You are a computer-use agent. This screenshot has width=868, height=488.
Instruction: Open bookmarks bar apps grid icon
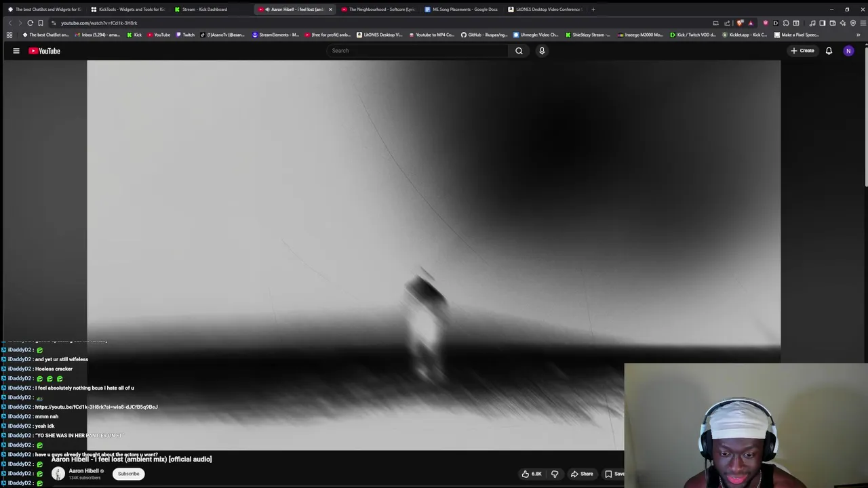pyautogui.click(x=9, y=35)
